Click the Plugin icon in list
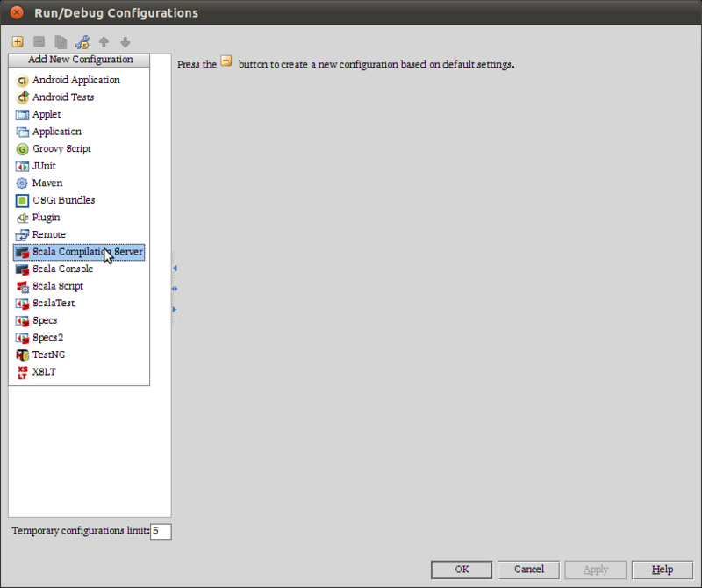This screenshot has height=588, width=702. [x=22, y=218]
